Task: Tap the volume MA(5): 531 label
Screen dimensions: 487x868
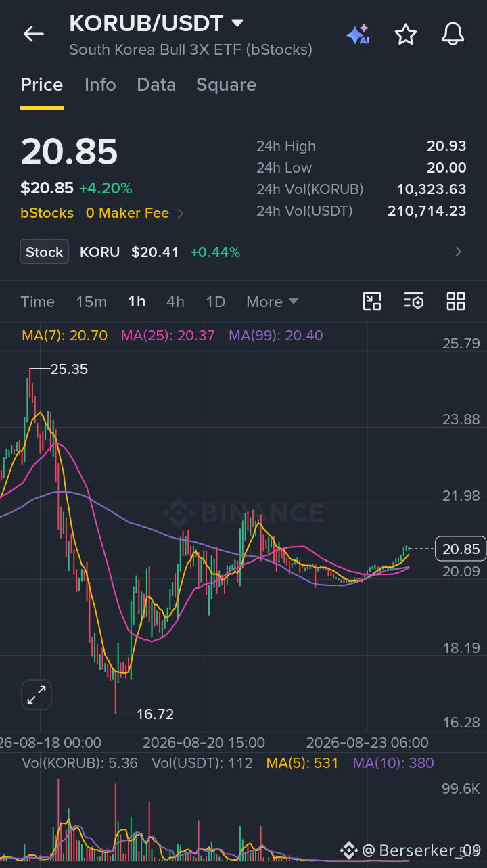Action: point(302,763)
